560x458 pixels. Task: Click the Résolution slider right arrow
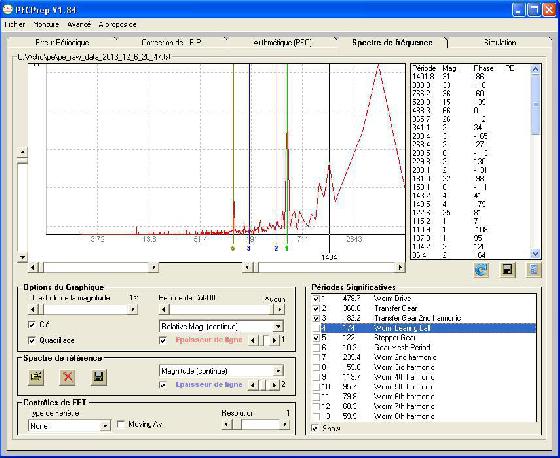(285, 424)
